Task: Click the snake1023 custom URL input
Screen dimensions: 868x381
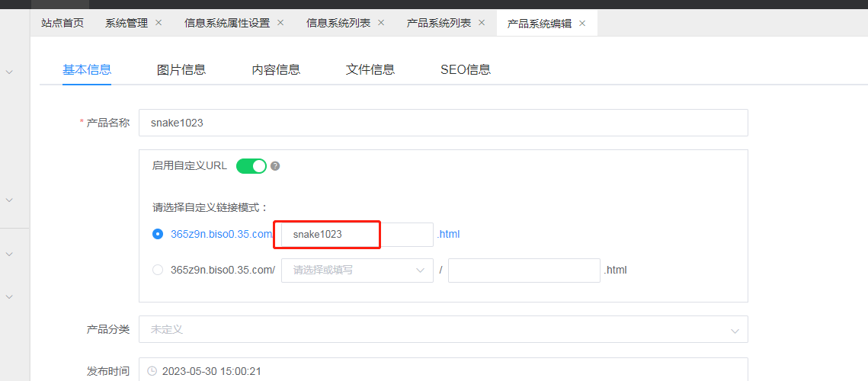Action: (354, 235)
